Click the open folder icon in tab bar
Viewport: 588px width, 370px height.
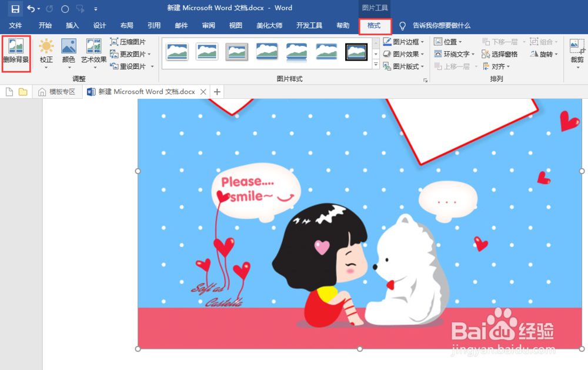point(23,92)
